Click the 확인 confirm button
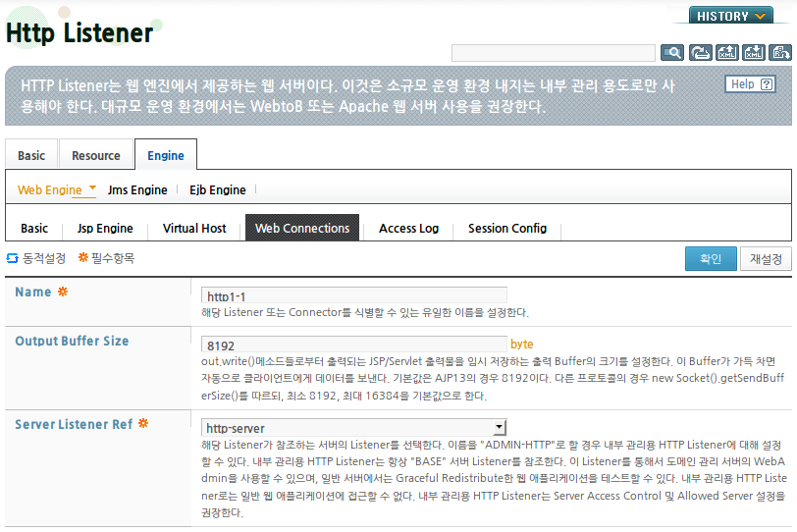 pyautogui.click(x=711, y=258)
